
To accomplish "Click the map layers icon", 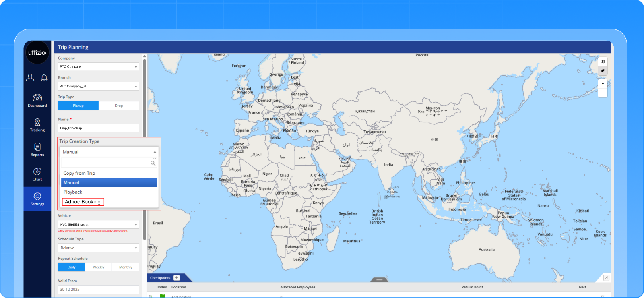I will coord(603,62).
